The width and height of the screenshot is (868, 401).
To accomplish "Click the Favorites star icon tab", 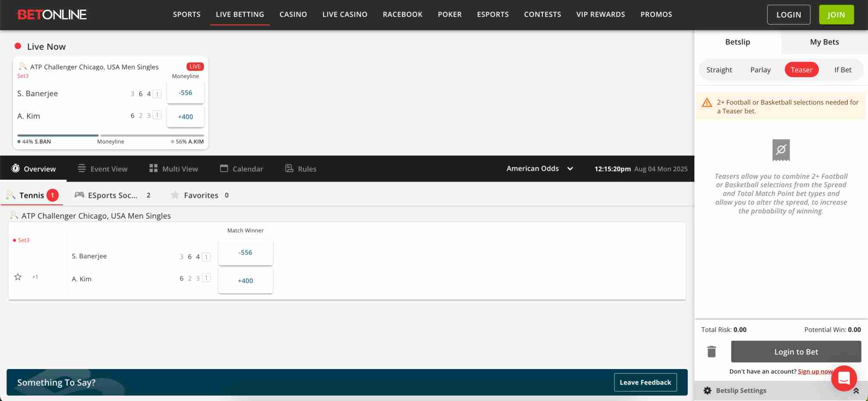I will pyautogui.click(x=175, y=195).
